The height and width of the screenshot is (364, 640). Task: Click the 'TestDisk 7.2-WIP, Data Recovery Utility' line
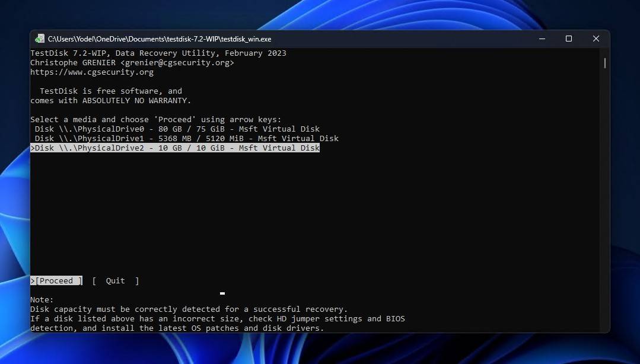(x=158, y=53)
